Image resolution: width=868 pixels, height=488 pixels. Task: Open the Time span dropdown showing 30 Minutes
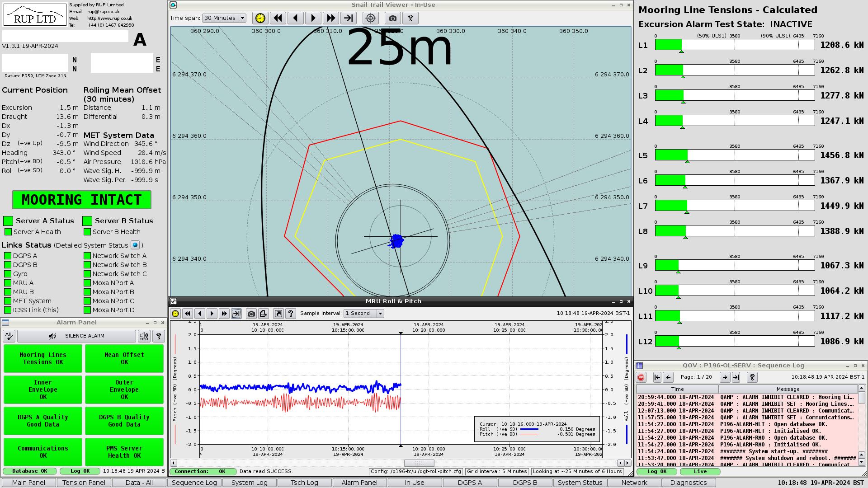(224, 18)
